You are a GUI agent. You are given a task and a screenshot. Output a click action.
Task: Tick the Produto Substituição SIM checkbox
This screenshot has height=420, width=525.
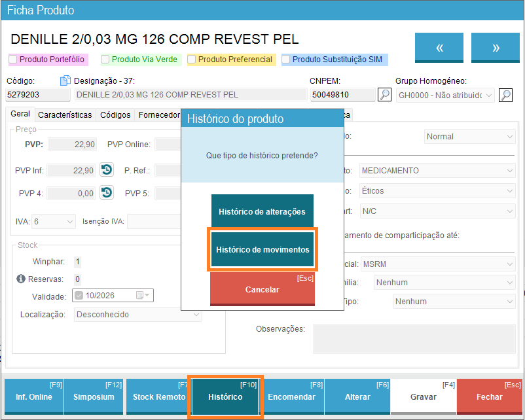pyautogui.click(x=286, y=60)
